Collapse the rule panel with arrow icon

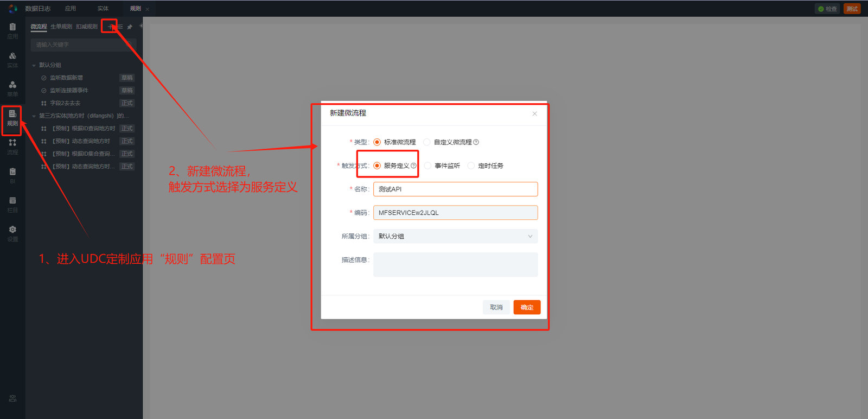pos(141,26)
